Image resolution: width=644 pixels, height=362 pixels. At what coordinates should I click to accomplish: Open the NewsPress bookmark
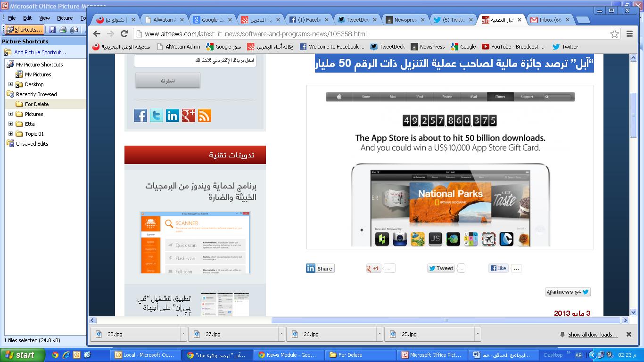point(428,47)
